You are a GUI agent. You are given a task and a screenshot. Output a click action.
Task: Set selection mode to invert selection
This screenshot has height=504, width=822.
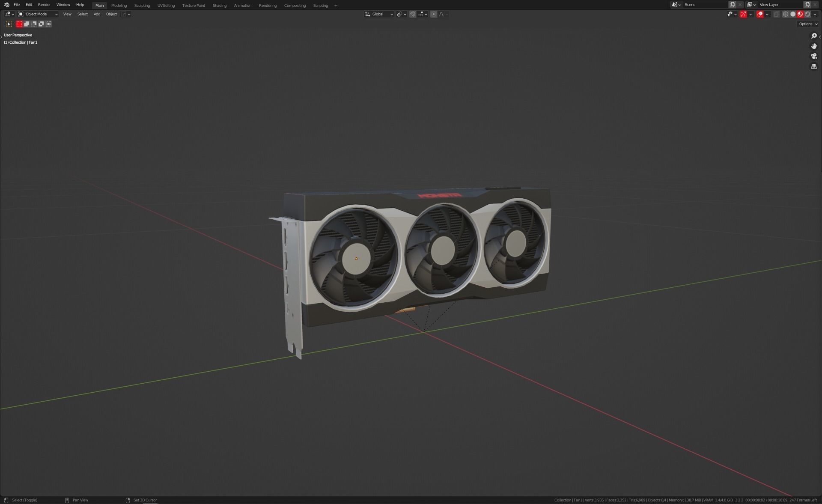(x=41, y=24)
